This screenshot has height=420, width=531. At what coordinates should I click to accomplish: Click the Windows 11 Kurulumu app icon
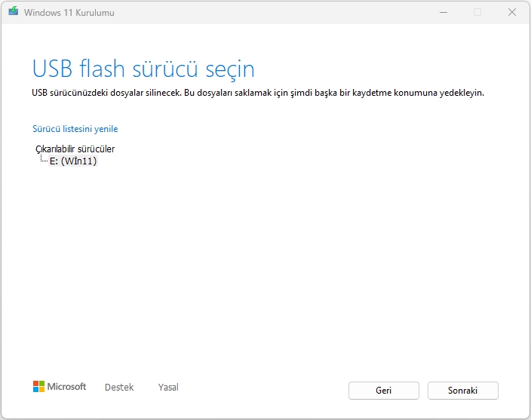click(x=14, y=13)
